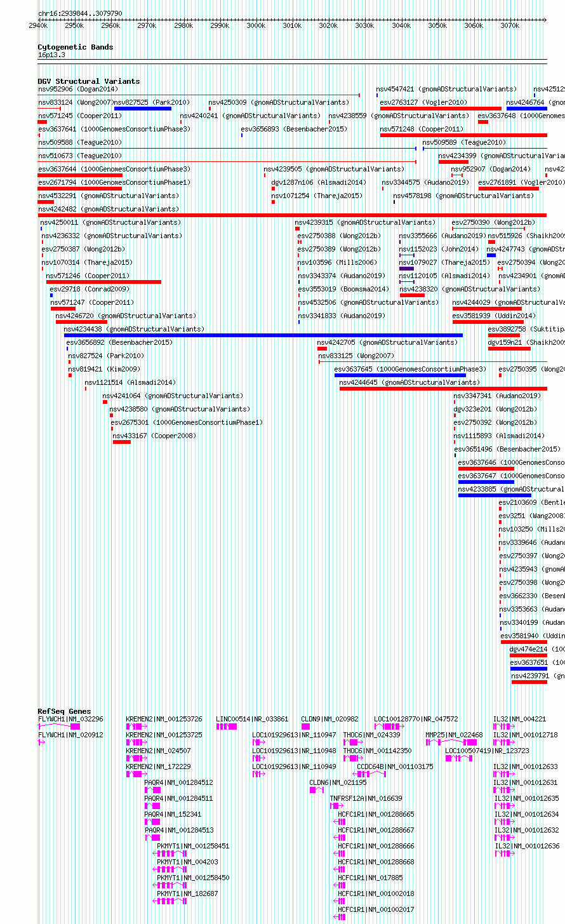Open variant nsv833125 (Wong2007)
565x924 pixels.
pyautogui.click(x=356, y=356)
